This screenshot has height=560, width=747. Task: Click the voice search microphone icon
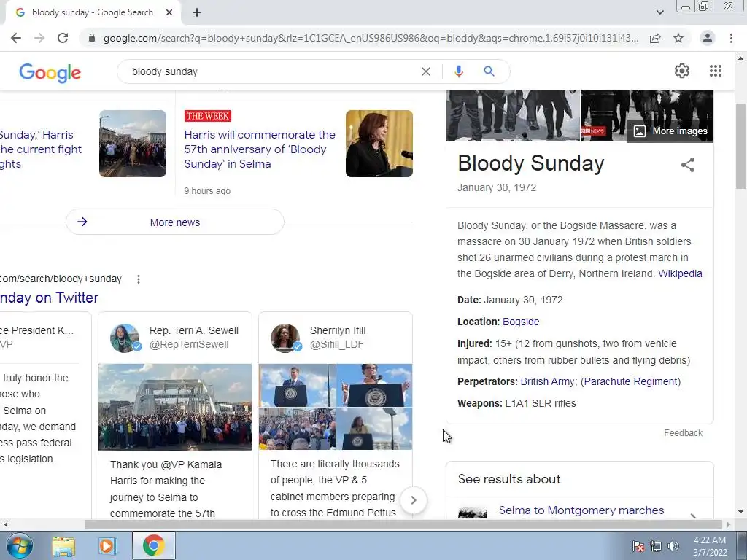(458, 71)
